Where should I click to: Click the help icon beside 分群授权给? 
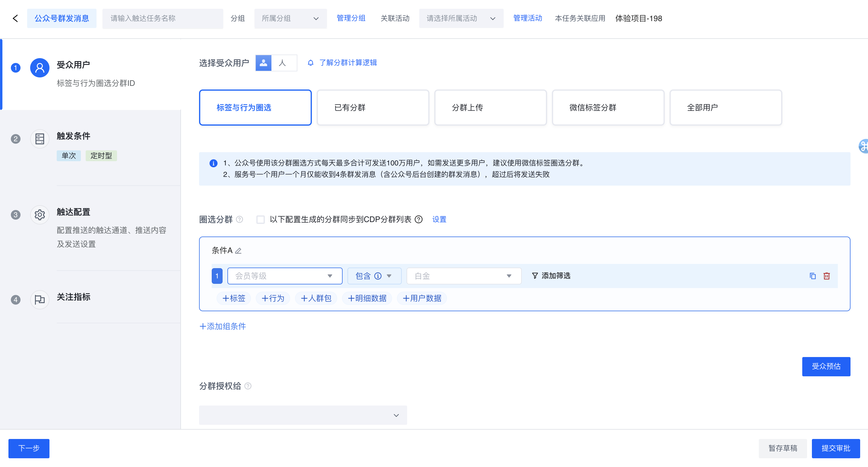coord(248,386)
